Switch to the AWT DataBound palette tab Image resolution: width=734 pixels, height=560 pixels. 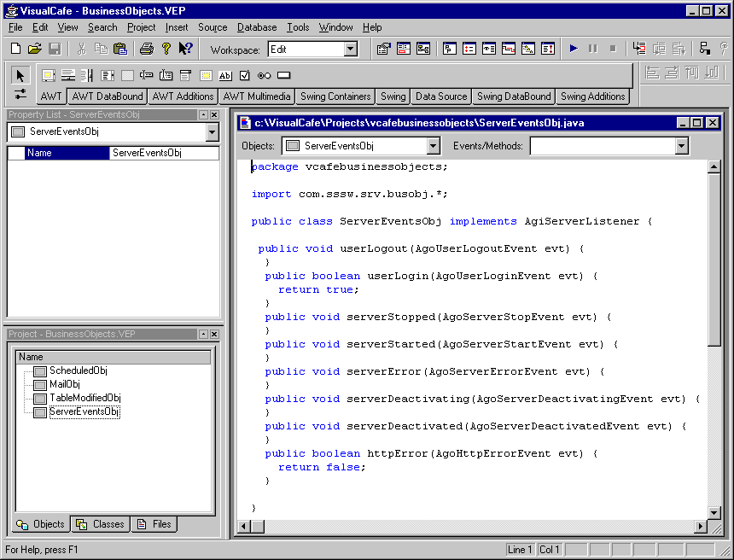click(x=108, y=96)
